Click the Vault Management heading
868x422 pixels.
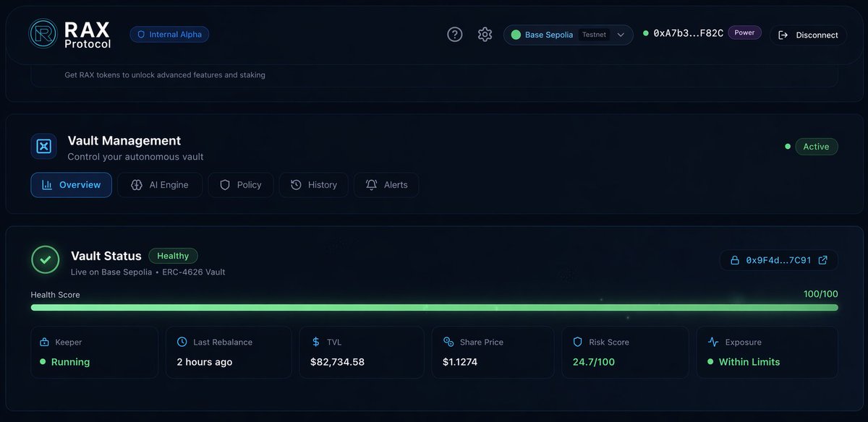[x=124, y=140]
